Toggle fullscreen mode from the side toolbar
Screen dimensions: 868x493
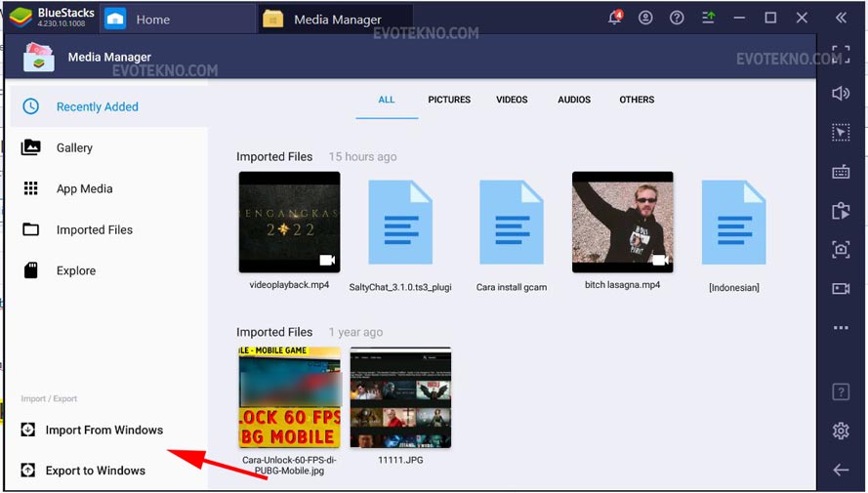tap(841, 54)
